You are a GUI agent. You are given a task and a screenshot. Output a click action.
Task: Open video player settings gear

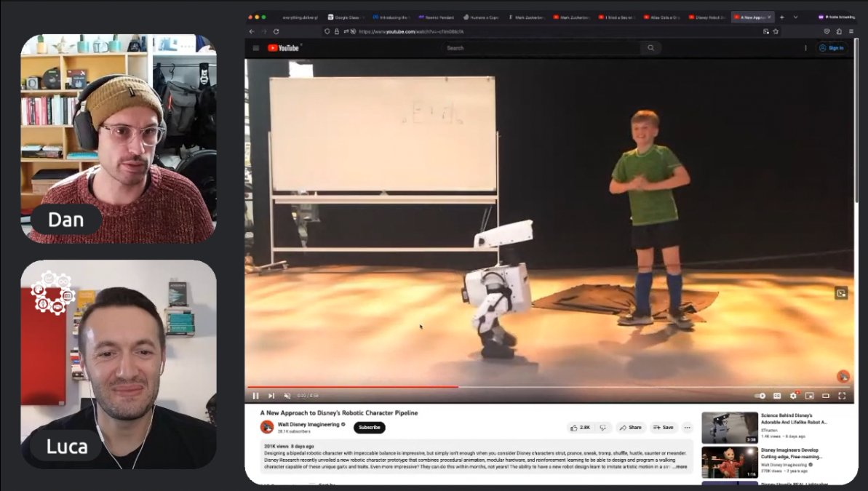(793, 396)
